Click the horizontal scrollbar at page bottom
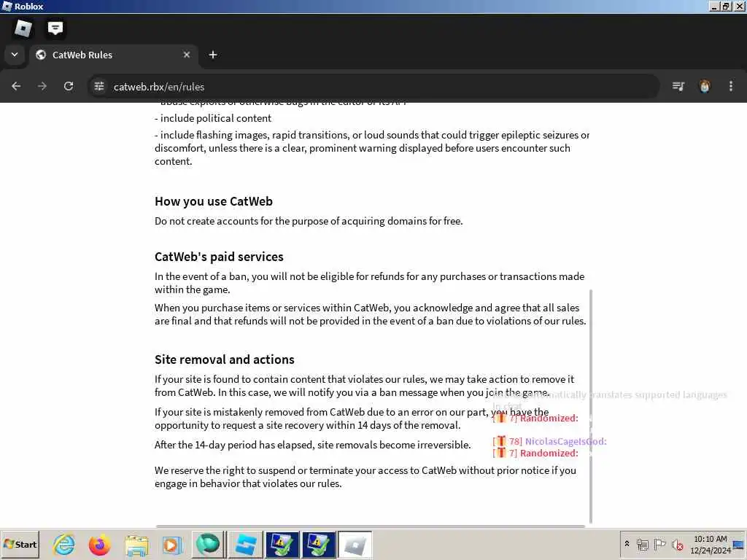The width and height of the screenshot is (747, 560). click(370, 526)
